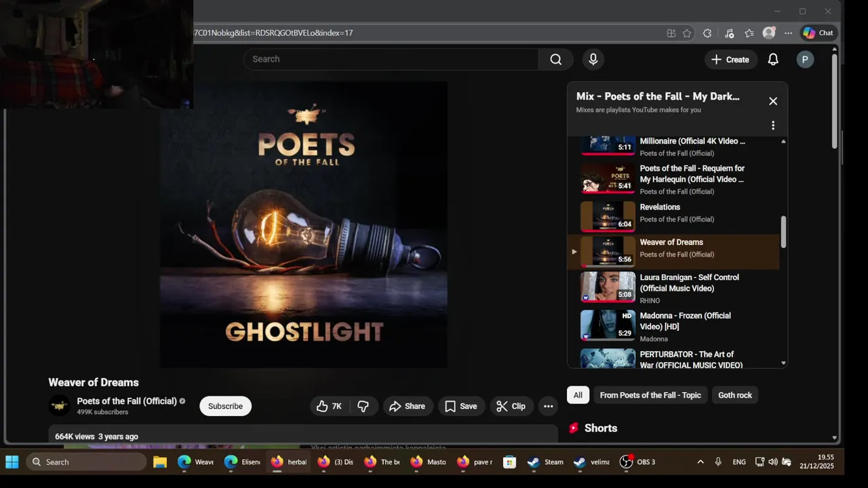Switch to Firefox Masto taskbar window
Image resolution: width=868 pixels, height=488 pixels.
tap(428, 462)
